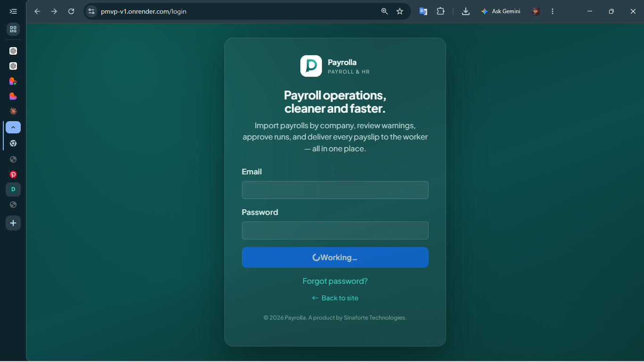Click the Sinaforte Technologies copyright text
This screenshot has width=644, height=362.
335,318
